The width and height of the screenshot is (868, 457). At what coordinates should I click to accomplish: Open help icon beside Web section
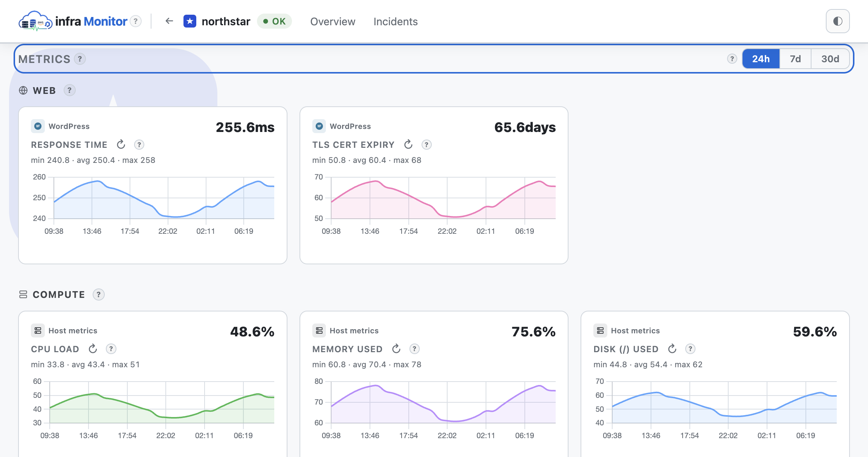(69, 90)
